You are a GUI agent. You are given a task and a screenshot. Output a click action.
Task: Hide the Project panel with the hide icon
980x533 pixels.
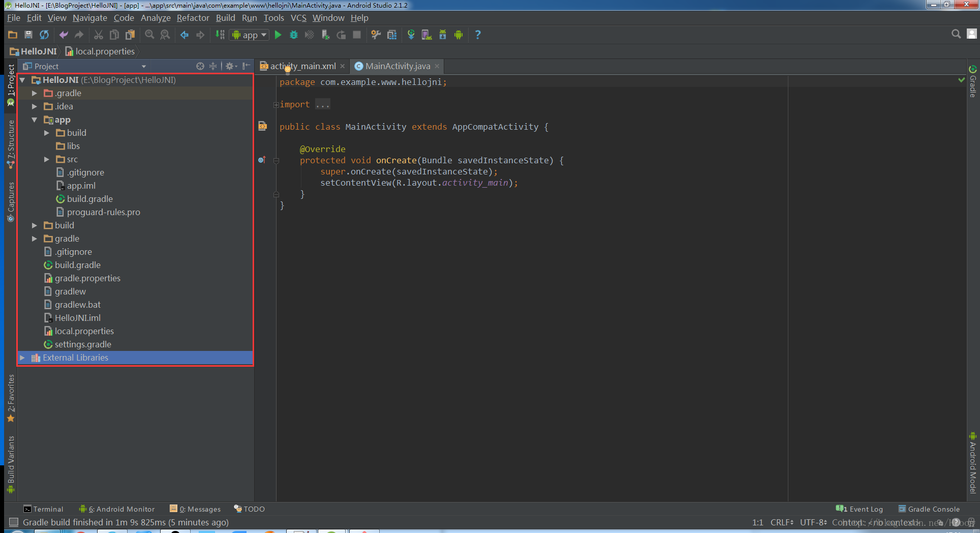(246, 66)
